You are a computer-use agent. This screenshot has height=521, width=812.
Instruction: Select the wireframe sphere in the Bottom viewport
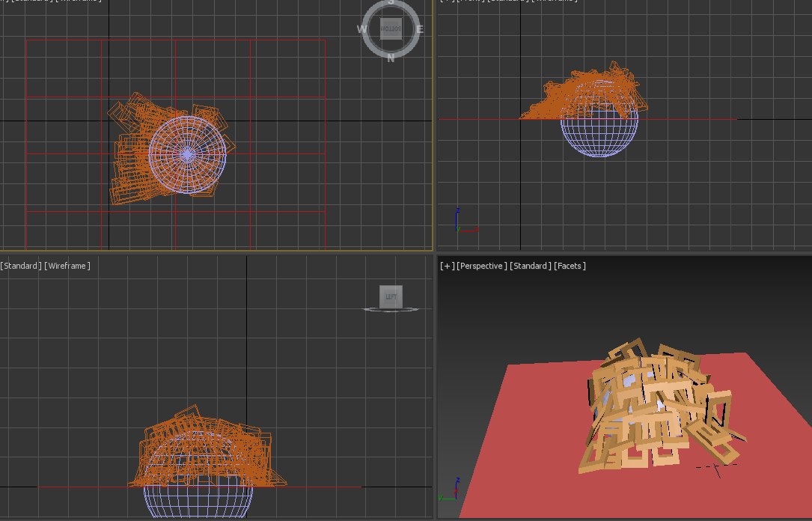pos(187,155)
